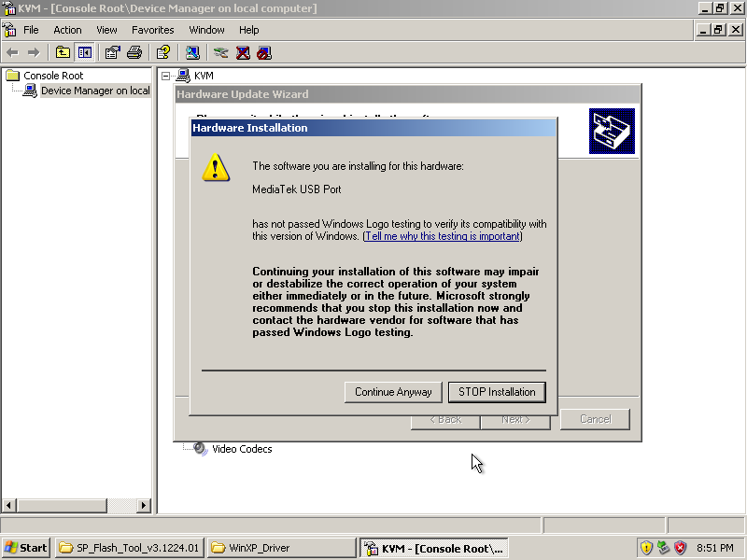This screenshot has width=747, height=560.
Task: Click the KVM computer icon in tree
Action: click(x=183, y=76)
